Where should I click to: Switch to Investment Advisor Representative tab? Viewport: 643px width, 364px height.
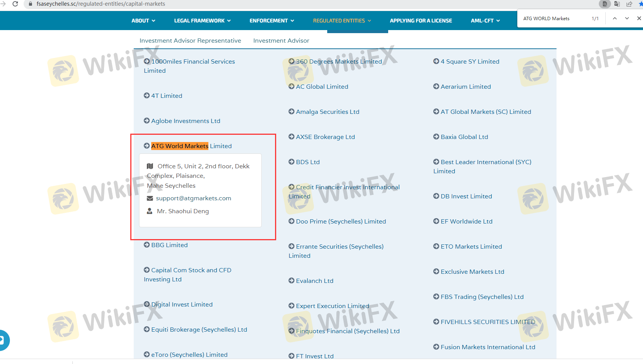pos(190,40)
